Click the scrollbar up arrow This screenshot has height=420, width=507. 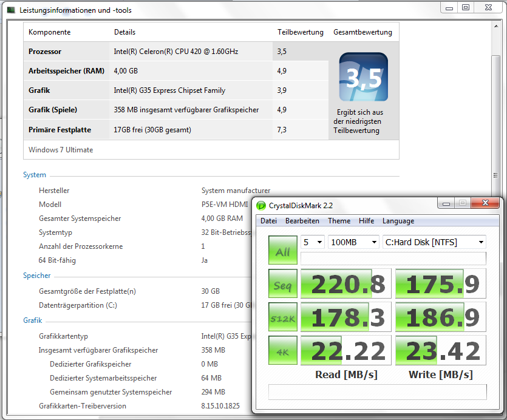tap(496, 26)
